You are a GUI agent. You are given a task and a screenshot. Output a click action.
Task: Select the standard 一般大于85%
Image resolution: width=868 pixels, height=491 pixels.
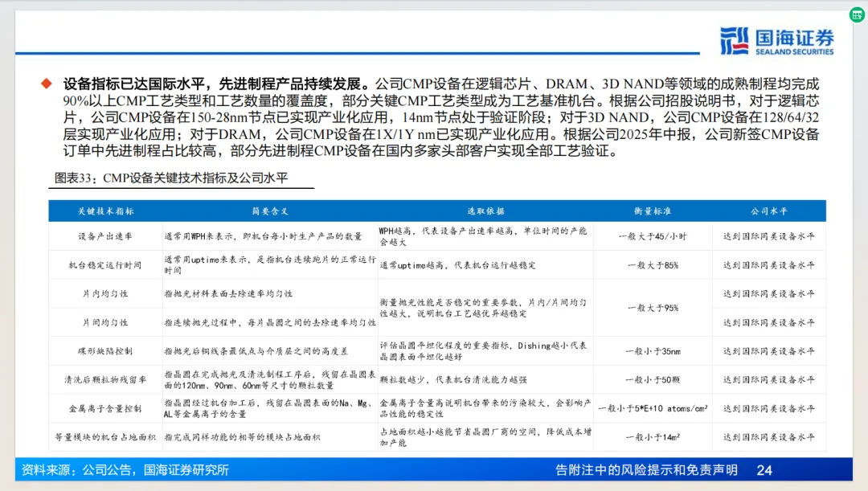(x=653, y=265)
